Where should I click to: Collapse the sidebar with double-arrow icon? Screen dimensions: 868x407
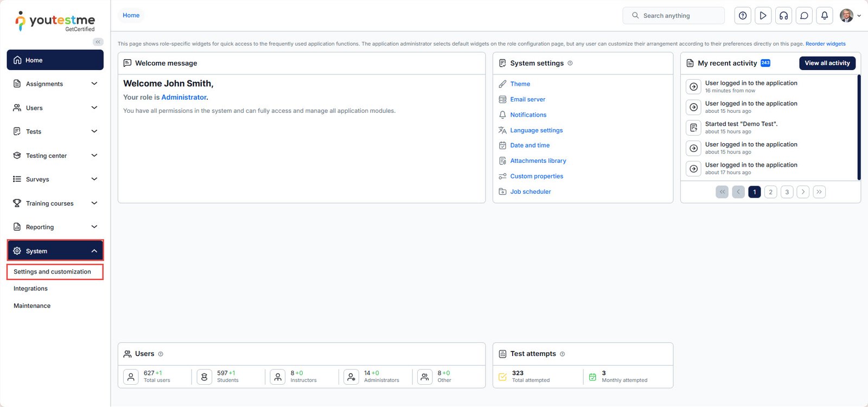(98, 42)
